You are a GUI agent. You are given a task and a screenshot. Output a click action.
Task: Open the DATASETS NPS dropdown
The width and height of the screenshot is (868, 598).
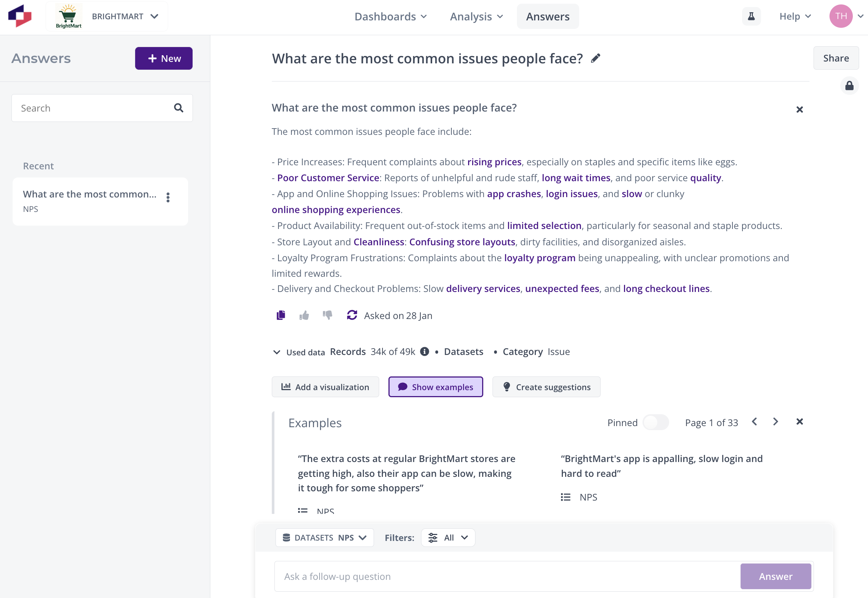pyautogui.click(x=325, y=538)
